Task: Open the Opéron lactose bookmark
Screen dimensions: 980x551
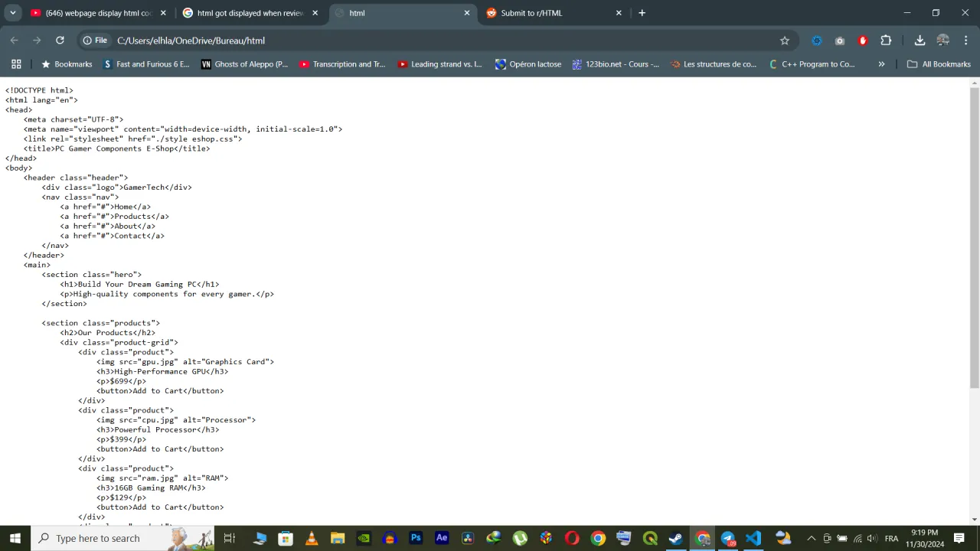Action: point(528,64)
